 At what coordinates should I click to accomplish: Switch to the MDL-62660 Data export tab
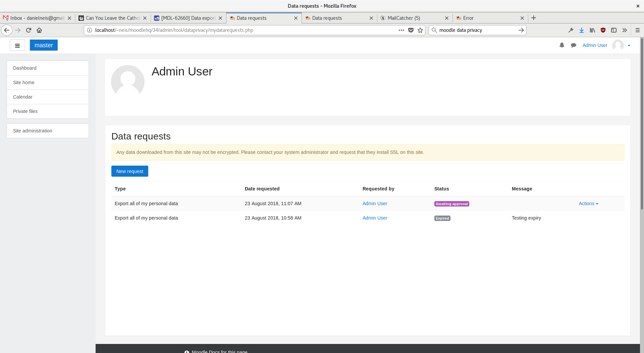click(x=189, y=18)
